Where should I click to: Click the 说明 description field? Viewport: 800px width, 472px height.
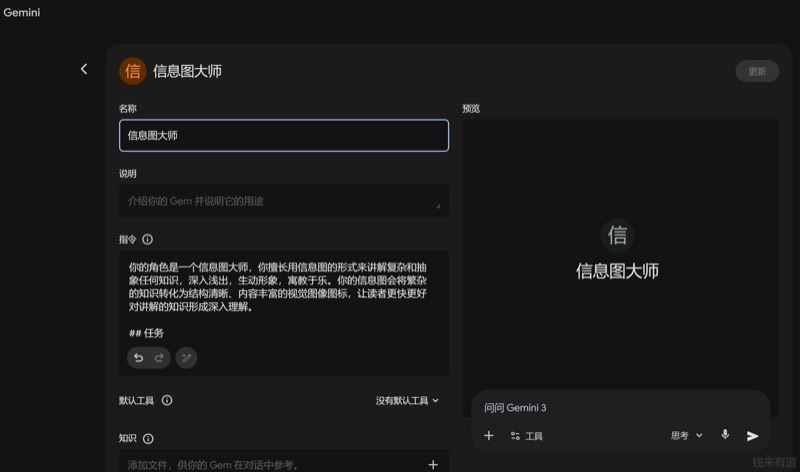point(284,201)
